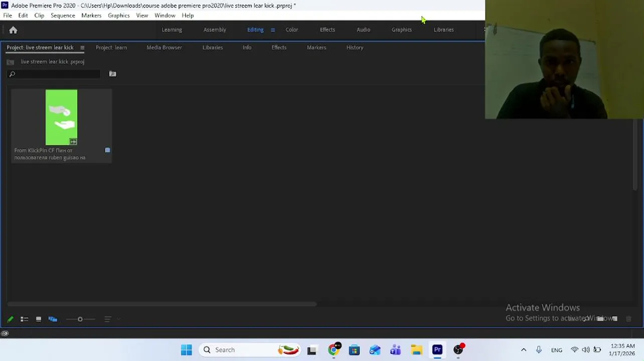
Task: Open the Editing workspace options menu
Action: (x=273, y=30)
